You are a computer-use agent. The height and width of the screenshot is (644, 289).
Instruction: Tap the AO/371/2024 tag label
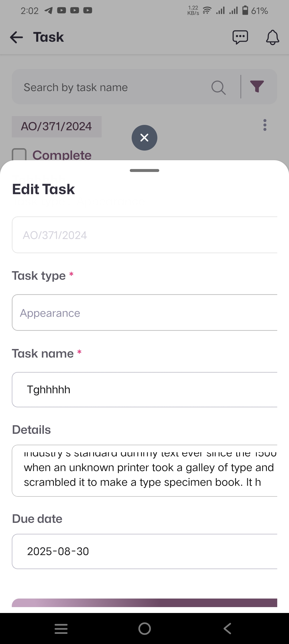pos(56,126)
